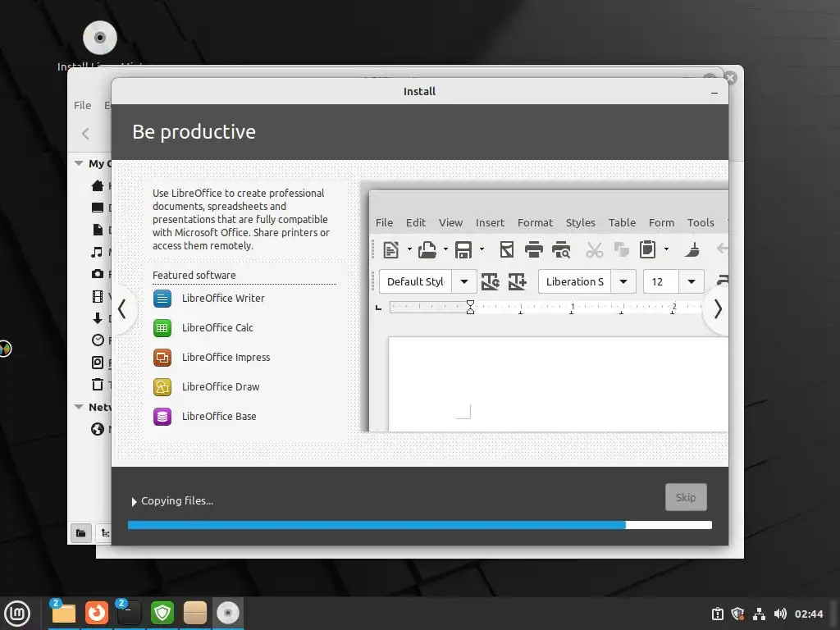Image resolution: width=840 pixels, height=630 pixels.
Task: Click the Music note icon in file manager sidebar
Action: pos(97,252)
